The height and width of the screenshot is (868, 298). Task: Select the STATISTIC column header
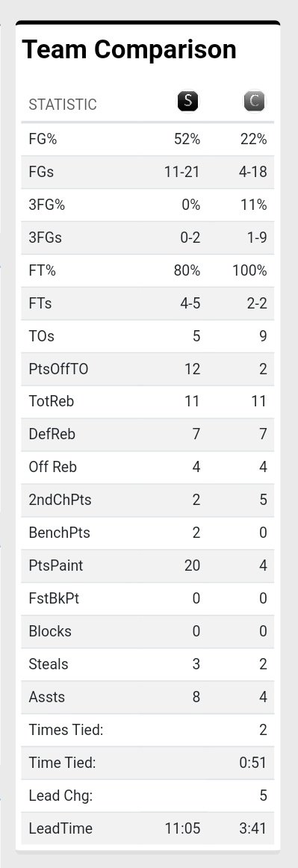point(63,105)
